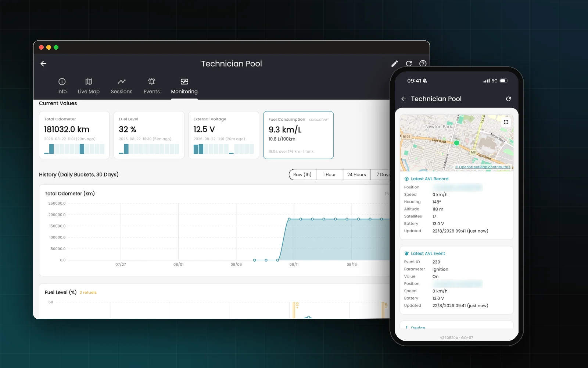Click the 9.3 km/L consumption value
The image size is (588, 368).
point(285,130)
